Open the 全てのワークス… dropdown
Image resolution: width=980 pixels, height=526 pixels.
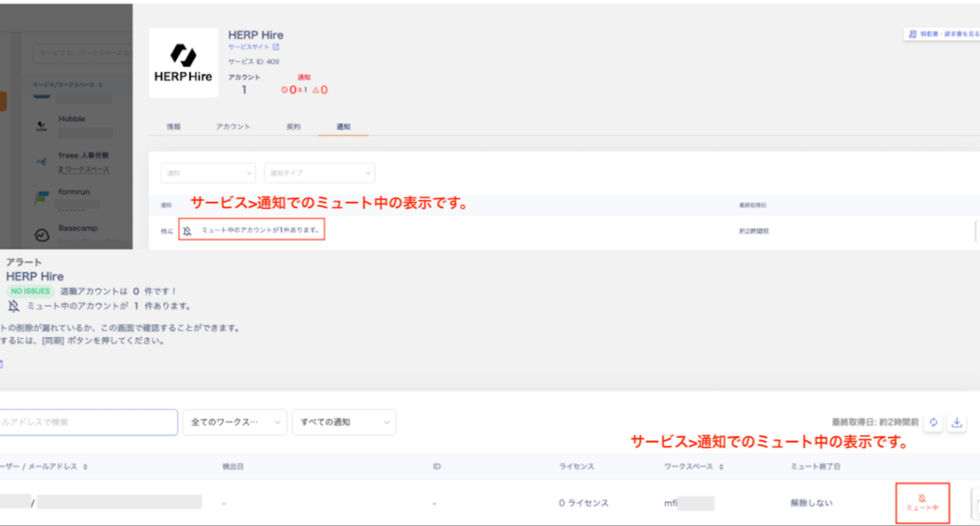pyautogui.click(x=235, y=422)
